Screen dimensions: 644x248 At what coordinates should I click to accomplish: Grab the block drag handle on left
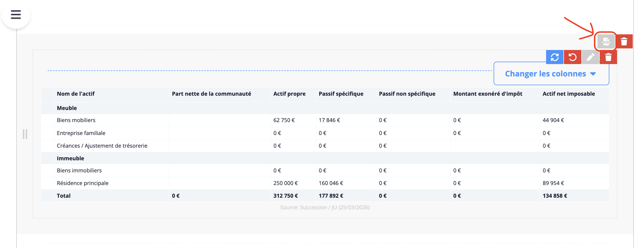[25, 134]
